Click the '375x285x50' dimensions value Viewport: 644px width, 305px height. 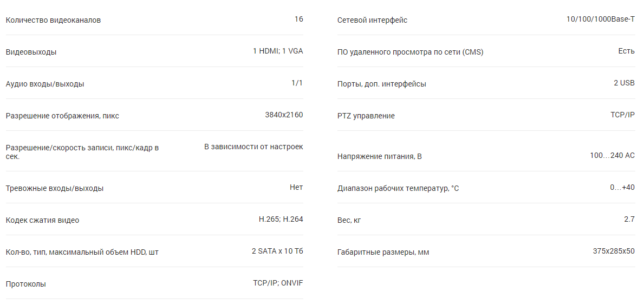click(614, 251)
